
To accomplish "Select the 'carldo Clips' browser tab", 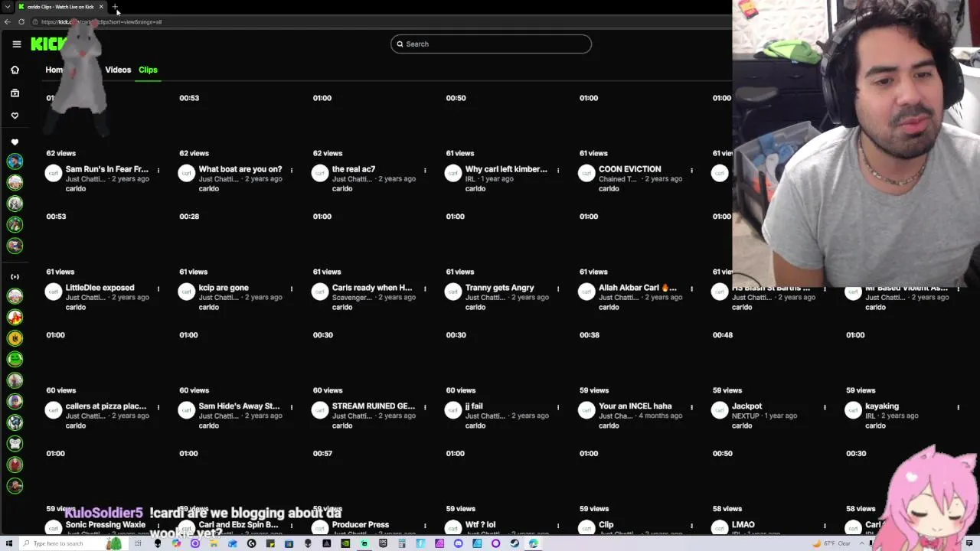I will tap(60, 7).
